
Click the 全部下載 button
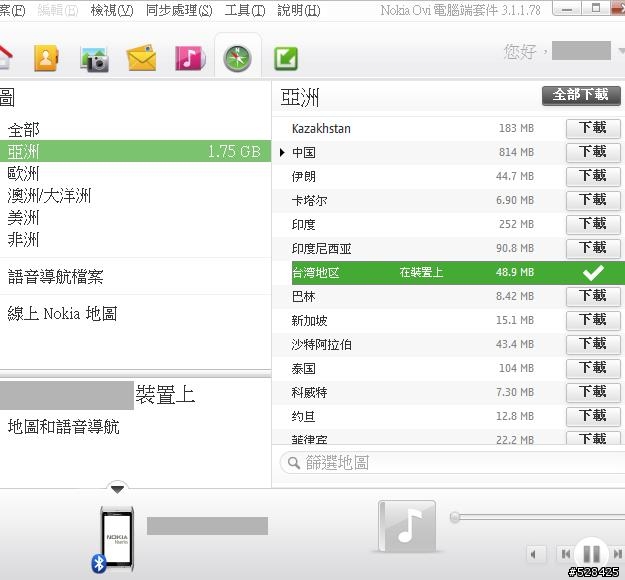point(581,96)
